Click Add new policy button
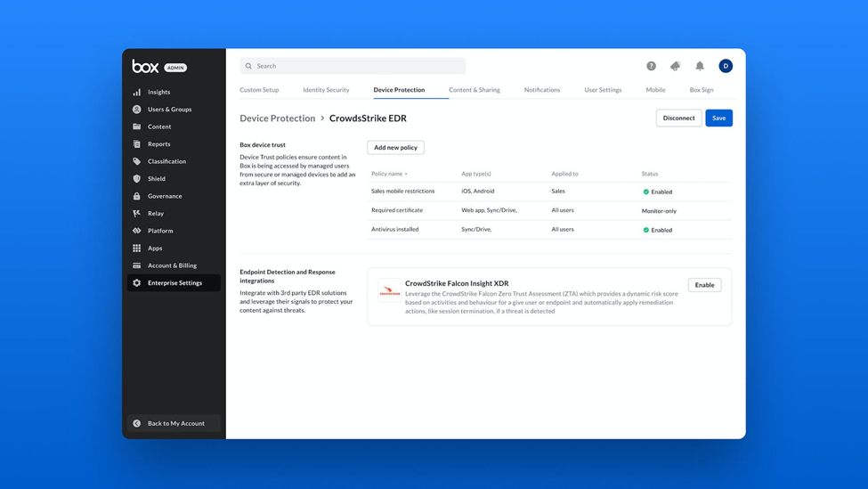The image size is (868, 489). pyautogui.click(x=395, y=147)
